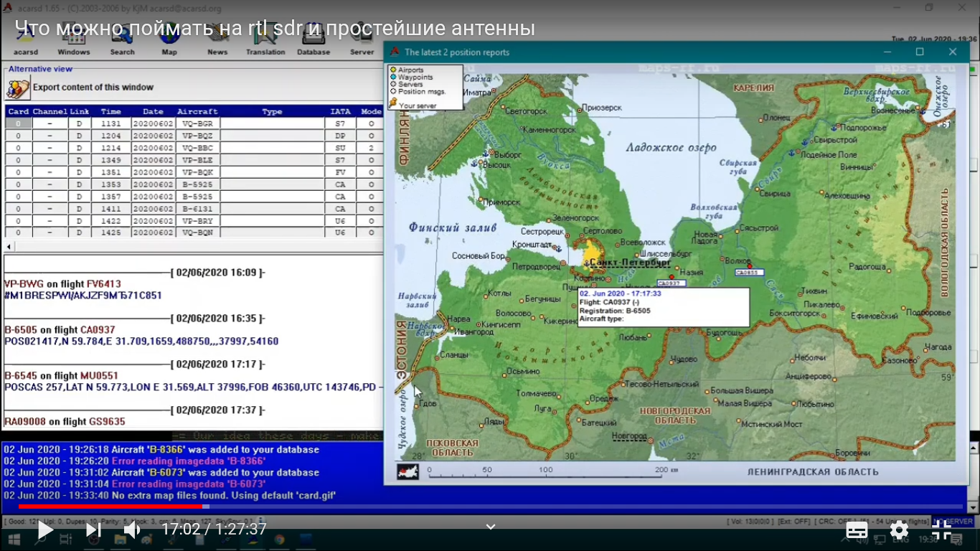980x551 pixels.
Task: Toggle Waypoints marker in the map legend
Action: click(x=393, y=77)
